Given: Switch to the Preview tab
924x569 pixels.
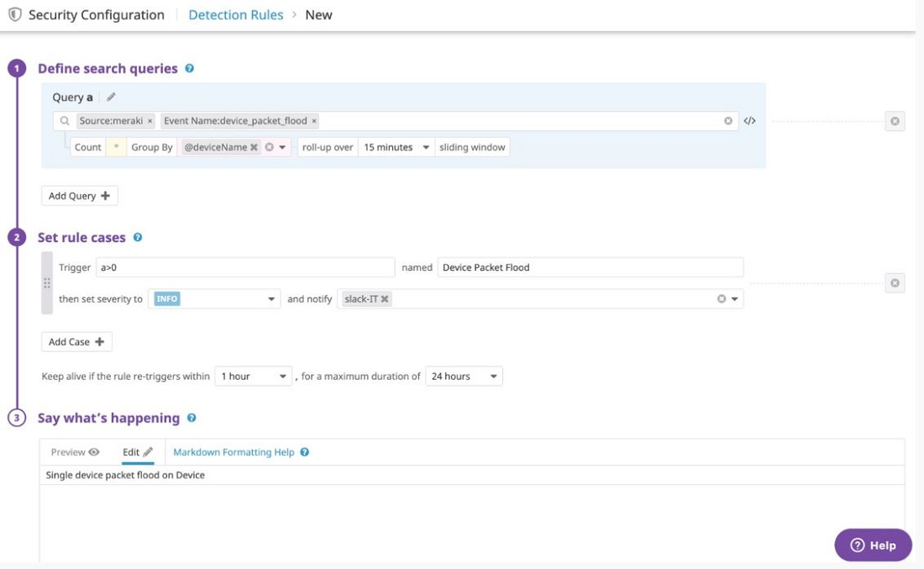Looking at the screenshot, I should tap(73, 451).
